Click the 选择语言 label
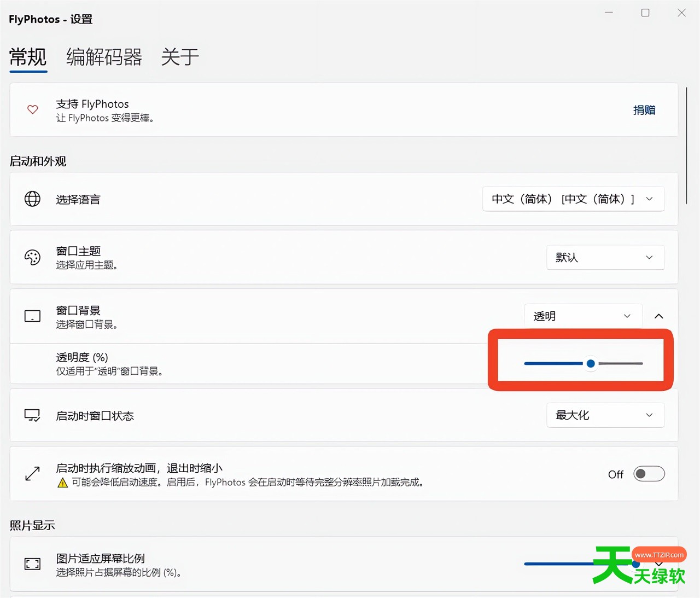 pos(78,200)
